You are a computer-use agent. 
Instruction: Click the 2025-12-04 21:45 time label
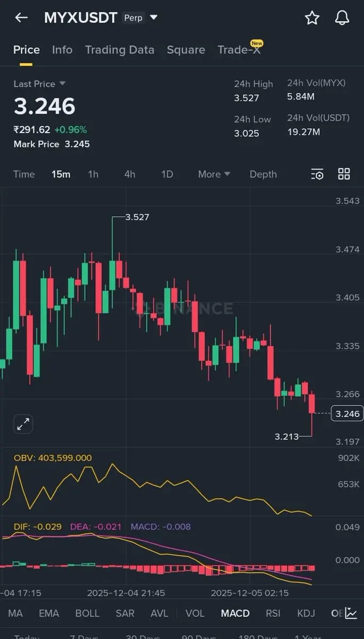pos(126,593)
